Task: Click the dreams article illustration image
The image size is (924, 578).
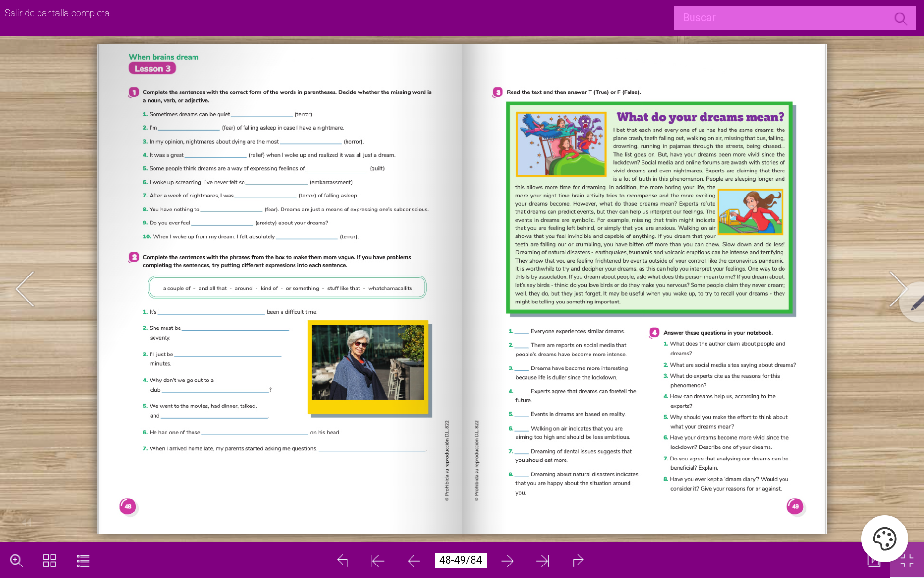Action: coord(561,144)
